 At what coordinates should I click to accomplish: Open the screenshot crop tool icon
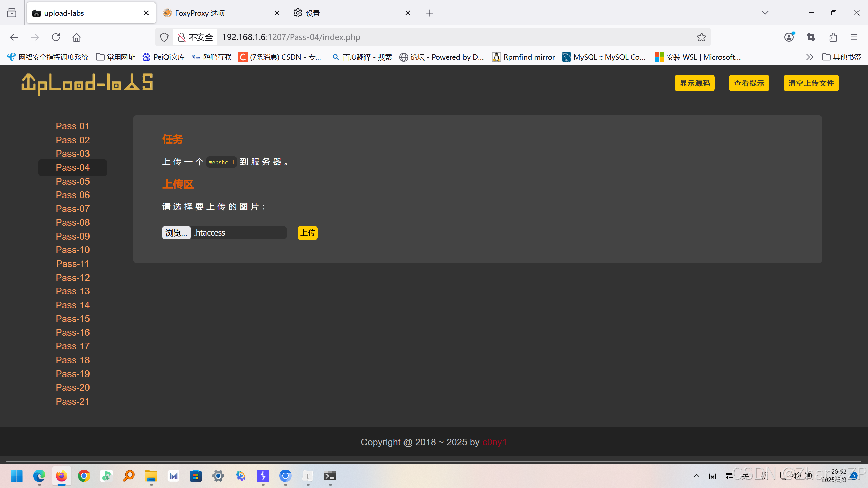click(811, 37)
